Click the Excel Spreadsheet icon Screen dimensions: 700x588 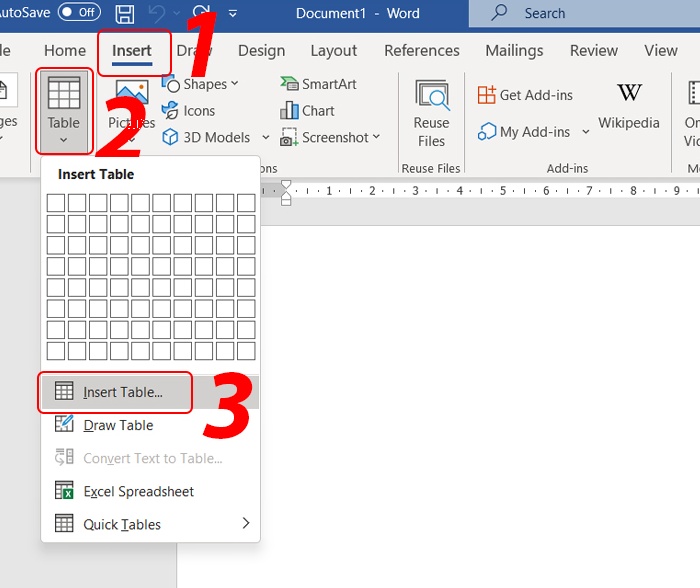tap(64, 490)
